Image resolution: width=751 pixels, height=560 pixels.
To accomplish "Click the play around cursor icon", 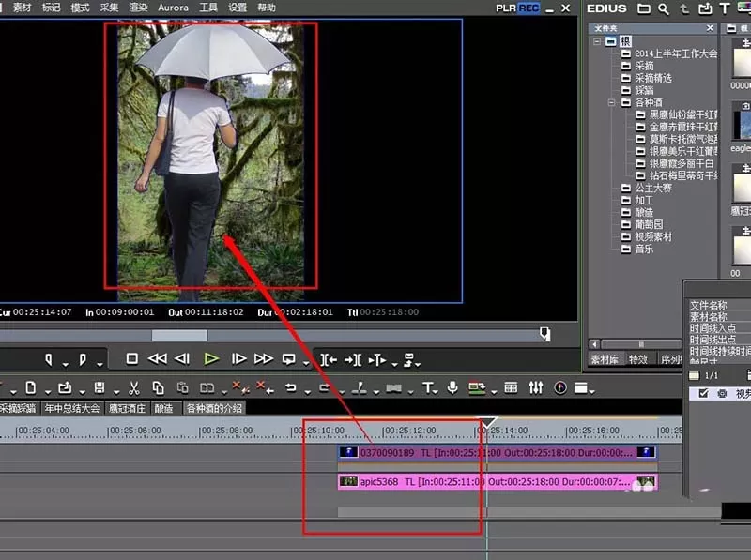I will [x=377, y=359].
